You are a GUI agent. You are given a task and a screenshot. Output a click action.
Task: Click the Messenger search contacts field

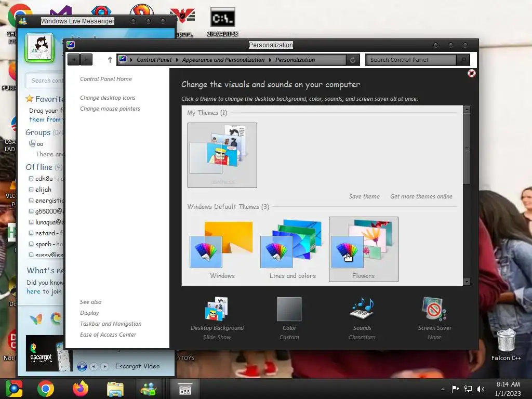(45, 81)
